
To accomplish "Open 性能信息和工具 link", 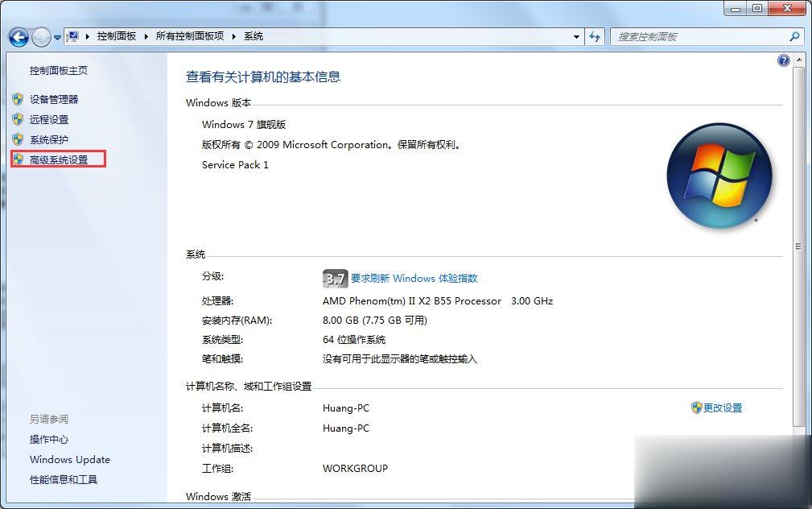I will pos(64,480).
